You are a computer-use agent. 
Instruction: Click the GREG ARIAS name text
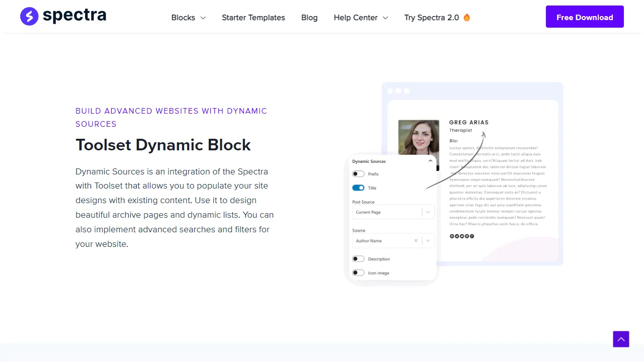tap(469, 122)
